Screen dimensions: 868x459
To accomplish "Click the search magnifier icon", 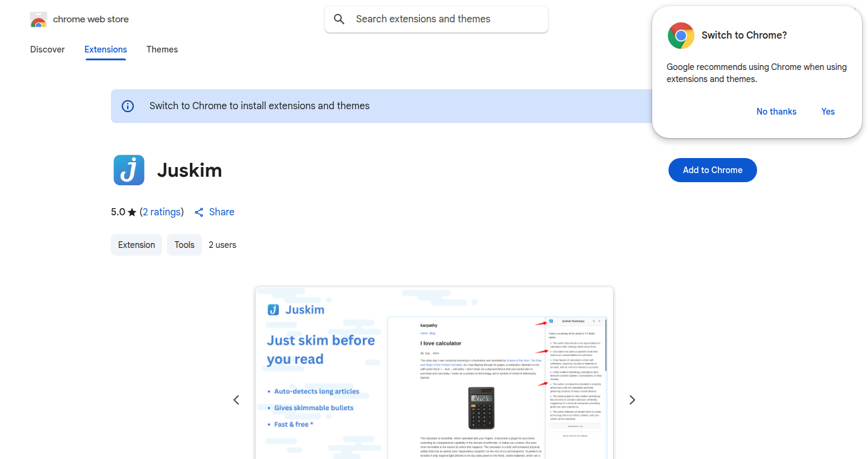I will (x=339, y=19).
